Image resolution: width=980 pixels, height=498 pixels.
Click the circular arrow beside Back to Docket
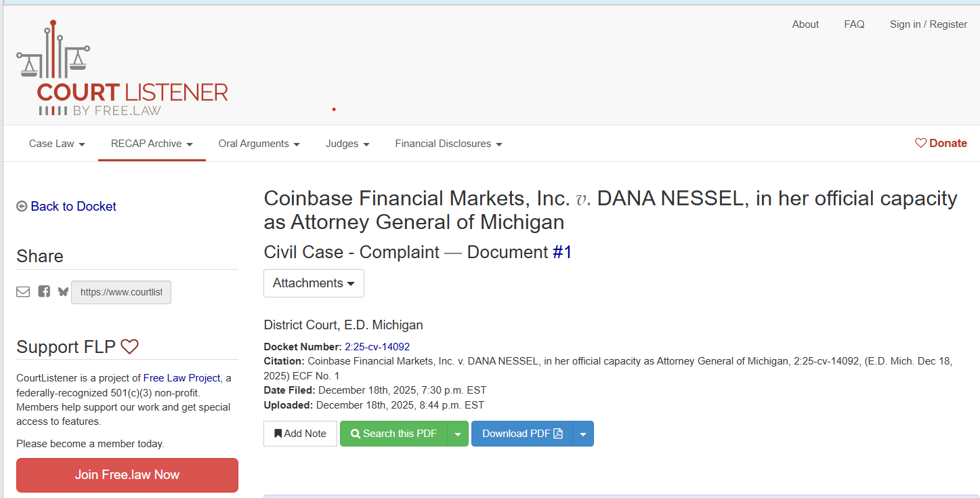pyautogui.click(x=21, y=205)
